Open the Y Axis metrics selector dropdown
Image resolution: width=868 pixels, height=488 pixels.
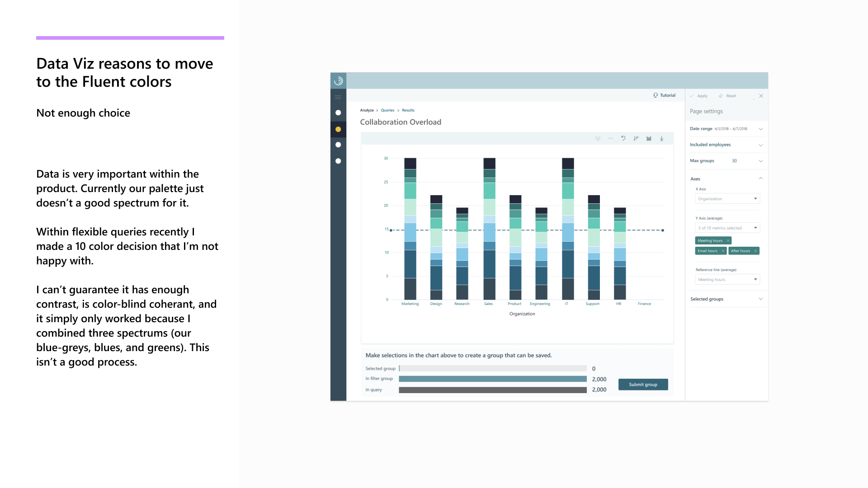727,228
